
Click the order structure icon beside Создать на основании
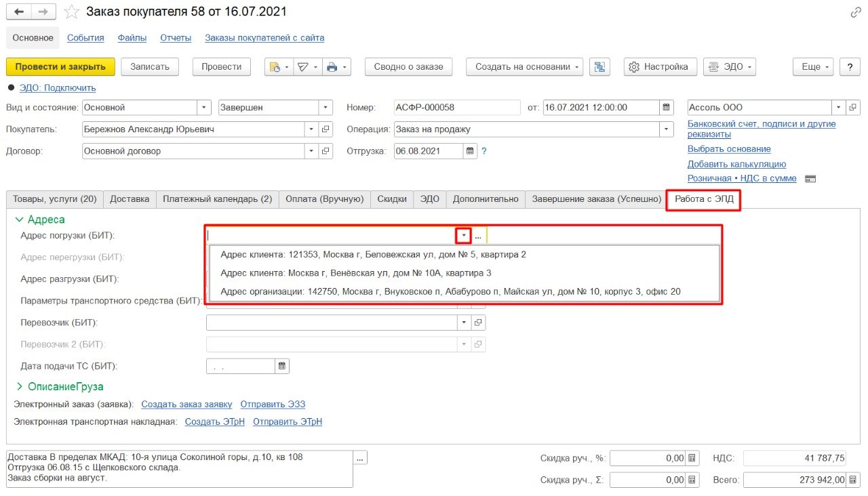(x=599, y=66)
